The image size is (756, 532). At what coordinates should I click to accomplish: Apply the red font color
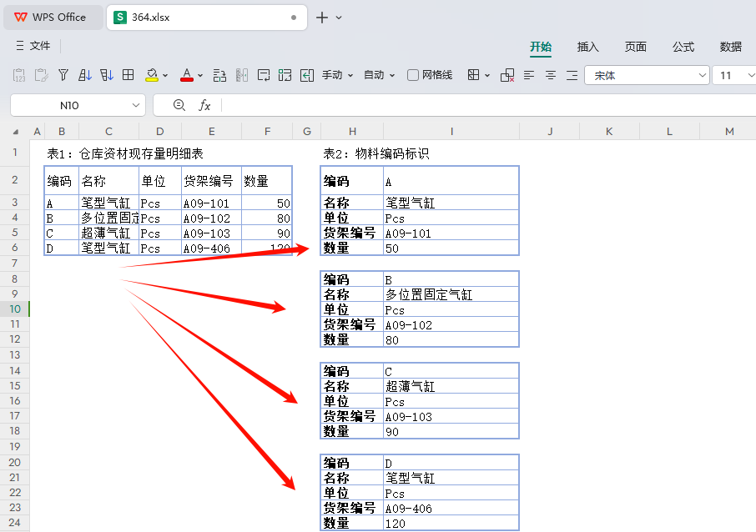pyautogui.click(x=187, y=75)
